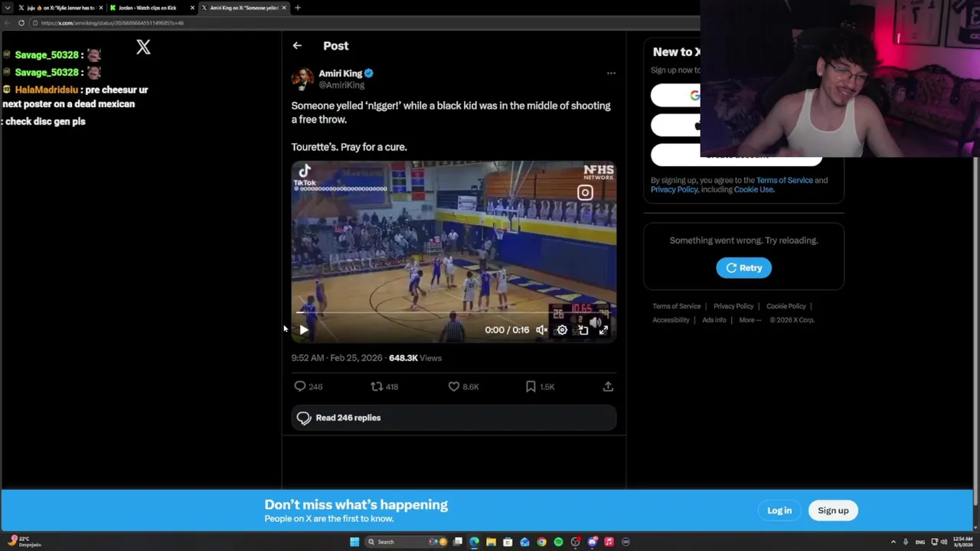
Task: Open Google Chrome from taskbar
Action: (x=541, y=542)
